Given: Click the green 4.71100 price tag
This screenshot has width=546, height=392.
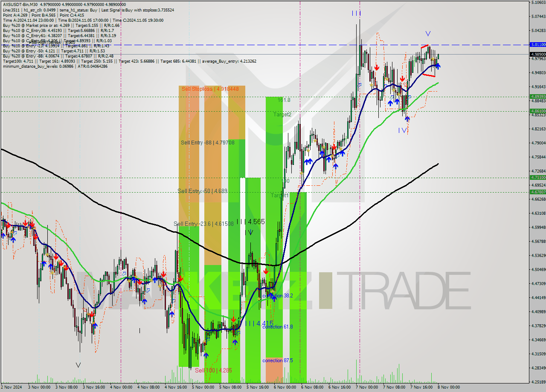Looking at the screenshot, I should (537, 177).
